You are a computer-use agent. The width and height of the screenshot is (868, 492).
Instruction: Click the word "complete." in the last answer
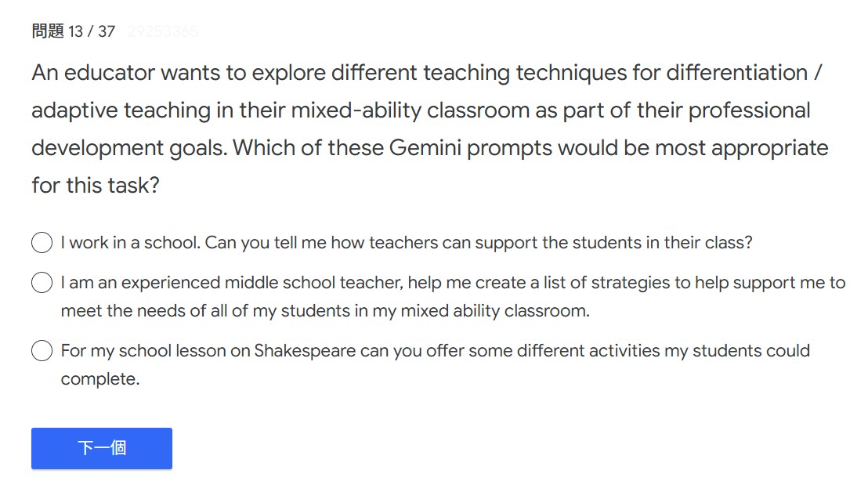point(100,380)
